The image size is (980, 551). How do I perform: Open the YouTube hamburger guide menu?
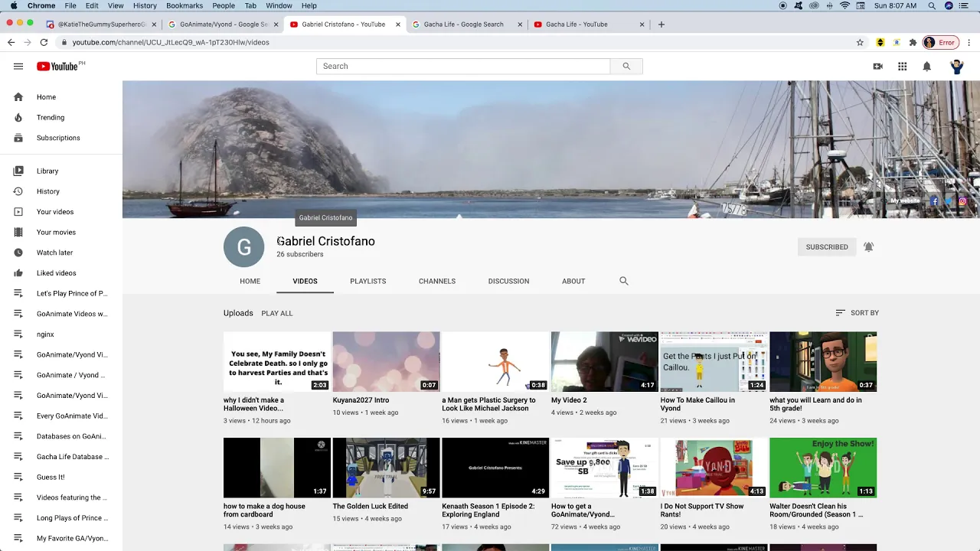(x=18, y=67)
